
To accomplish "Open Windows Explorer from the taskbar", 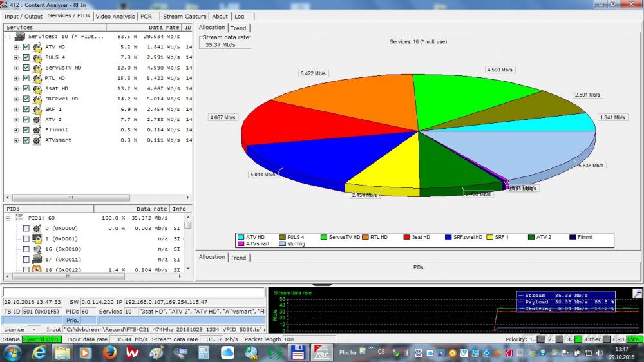I will 62,352.
